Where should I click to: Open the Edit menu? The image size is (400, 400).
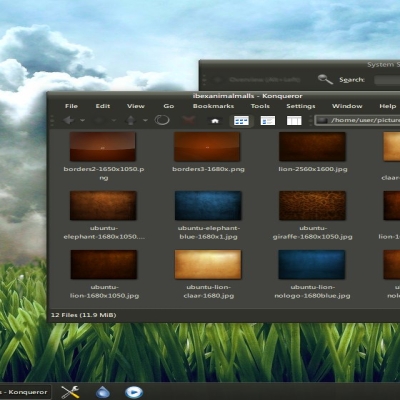tap(103, 106)
